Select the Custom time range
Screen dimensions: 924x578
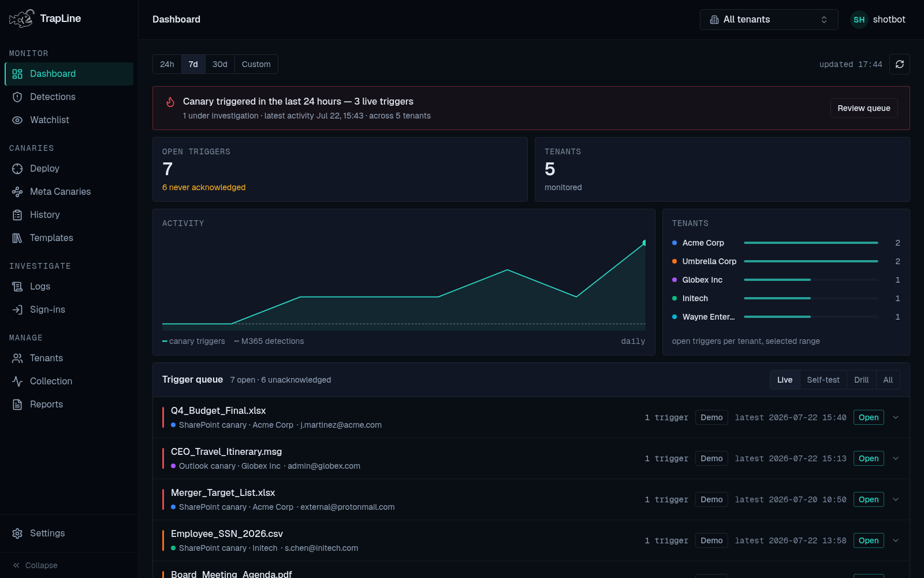(256, 64)
